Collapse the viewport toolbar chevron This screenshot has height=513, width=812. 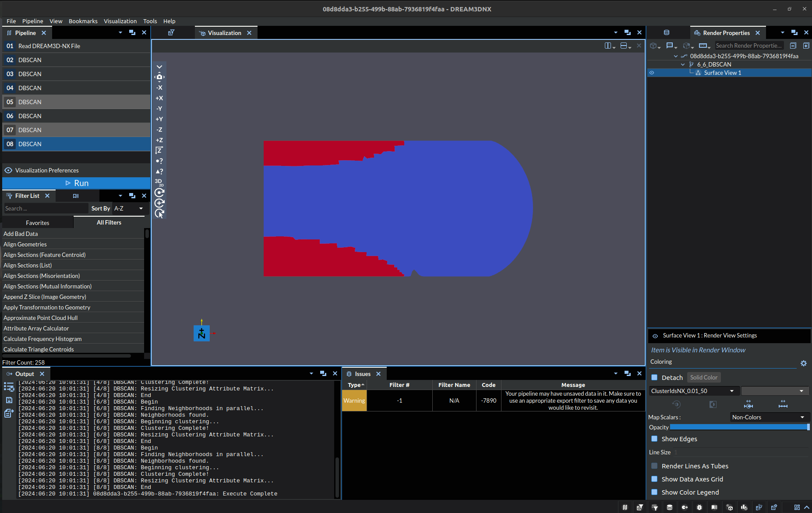point(159,67)
